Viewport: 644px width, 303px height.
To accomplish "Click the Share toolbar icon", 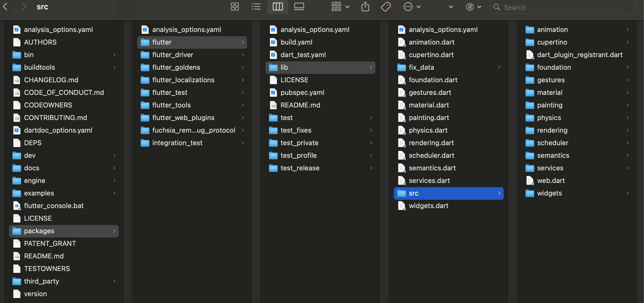I will (365, 7).
